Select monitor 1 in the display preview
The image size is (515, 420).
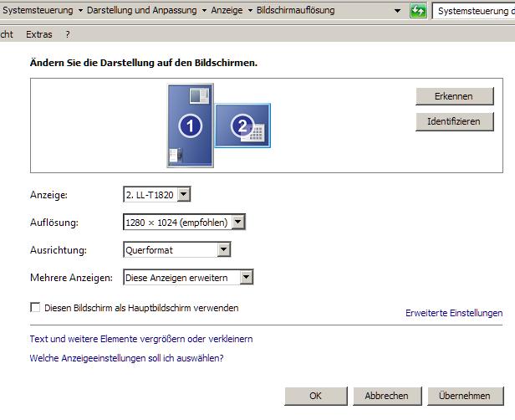(x=190, y=125)
